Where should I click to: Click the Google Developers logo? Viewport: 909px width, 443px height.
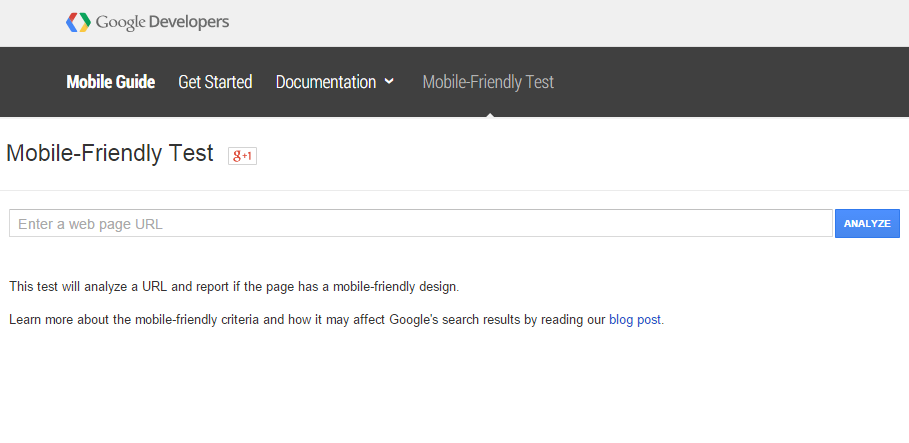[147, 23]
